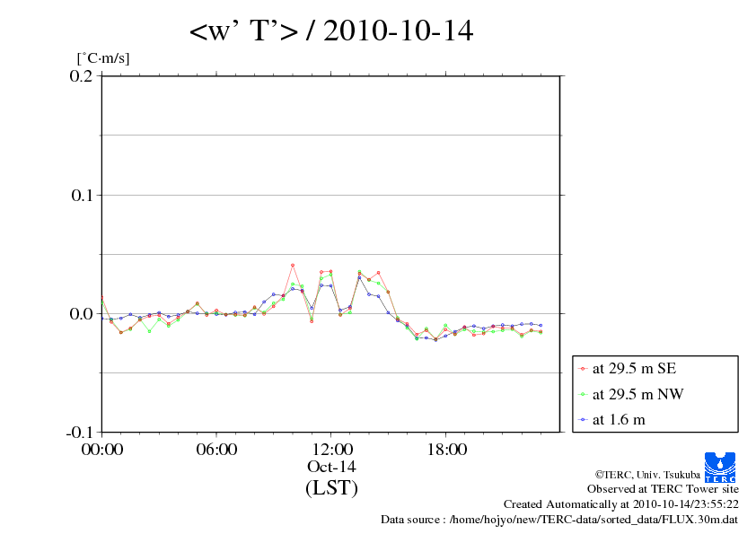This screenshot has height=534, width=756.
Task: Click the 18:00 x-axis time label
Action: pyautogui.click(x=446, y=450)
